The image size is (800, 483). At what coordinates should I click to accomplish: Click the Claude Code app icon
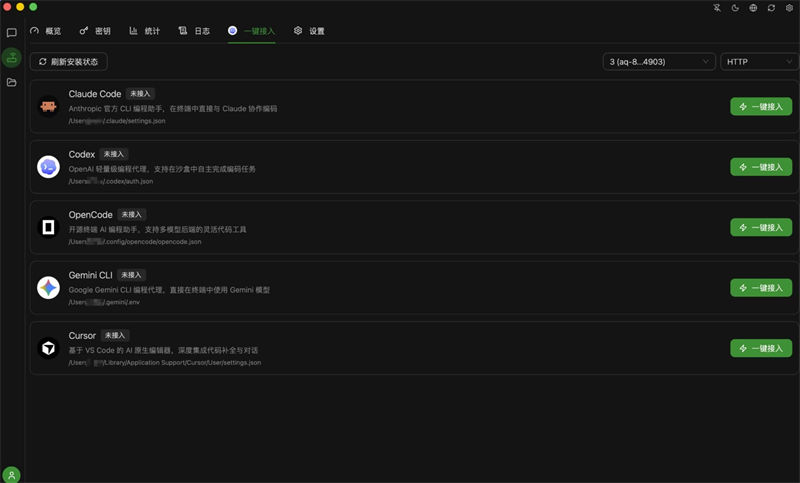pyautogui.click(x=48, y=106)
